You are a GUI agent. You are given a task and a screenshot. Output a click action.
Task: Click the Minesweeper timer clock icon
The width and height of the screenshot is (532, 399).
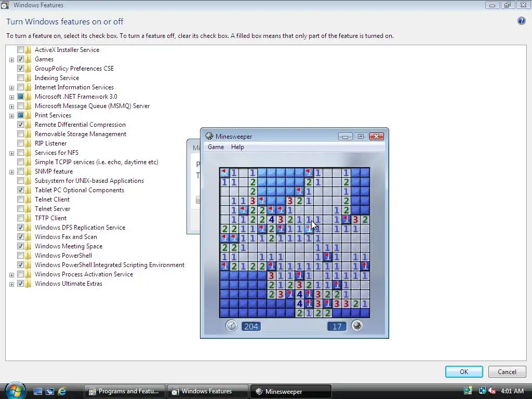(231, 326)
